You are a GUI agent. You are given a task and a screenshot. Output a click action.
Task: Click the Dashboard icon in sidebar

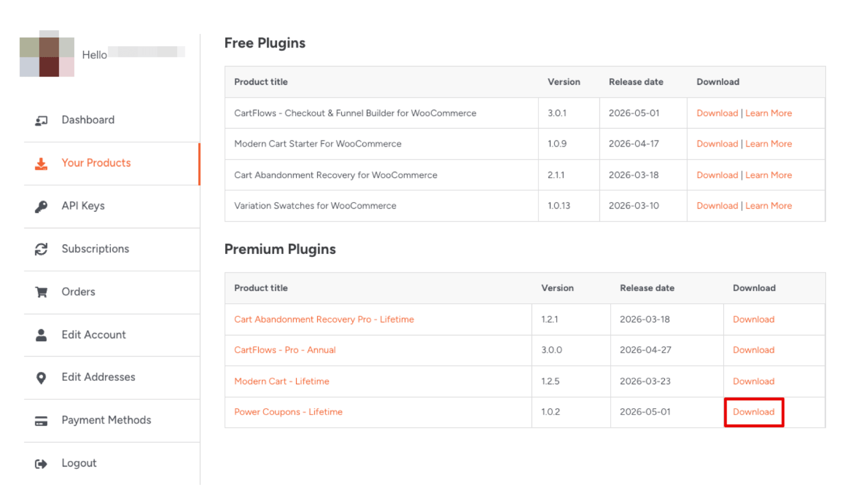(41, 120)
